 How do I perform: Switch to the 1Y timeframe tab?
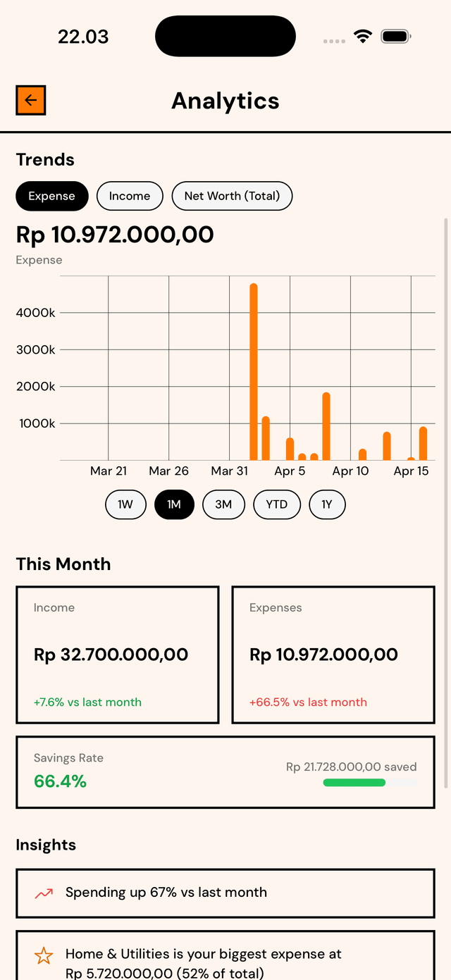click(326, 504)
